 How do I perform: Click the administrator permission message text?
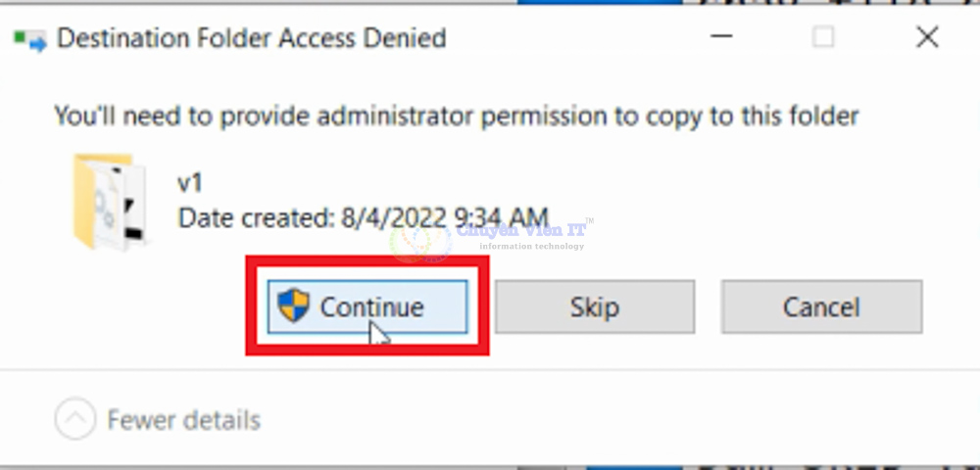click(x=457, y=117)
